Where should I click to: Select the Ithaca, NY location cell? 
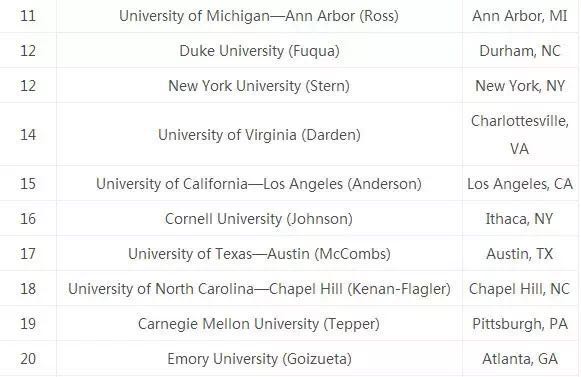click(520, 219)
